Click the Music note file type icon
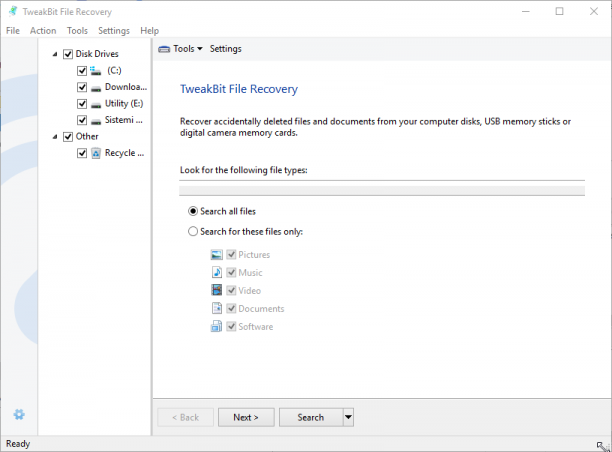Image resolution: width=612 pixels, height=452 pixels. (217, 272)
